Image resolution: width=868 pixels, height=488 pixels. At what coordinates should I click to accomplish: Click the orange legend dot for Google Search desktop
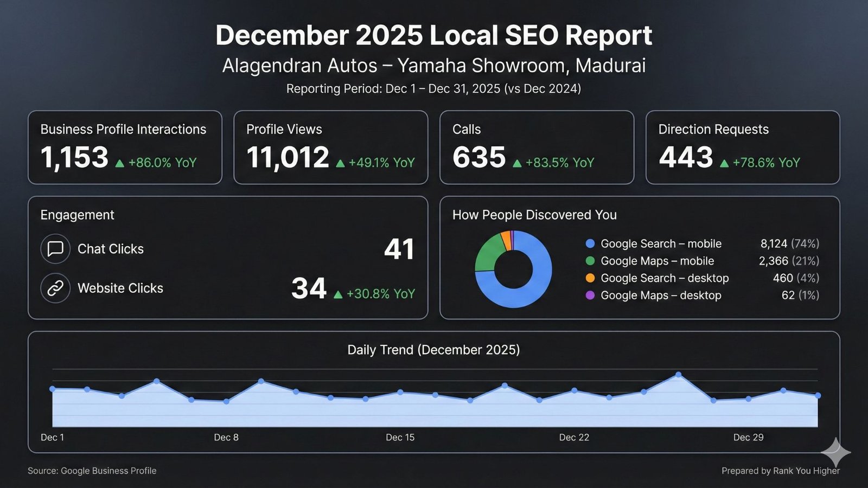pos(589,278)
